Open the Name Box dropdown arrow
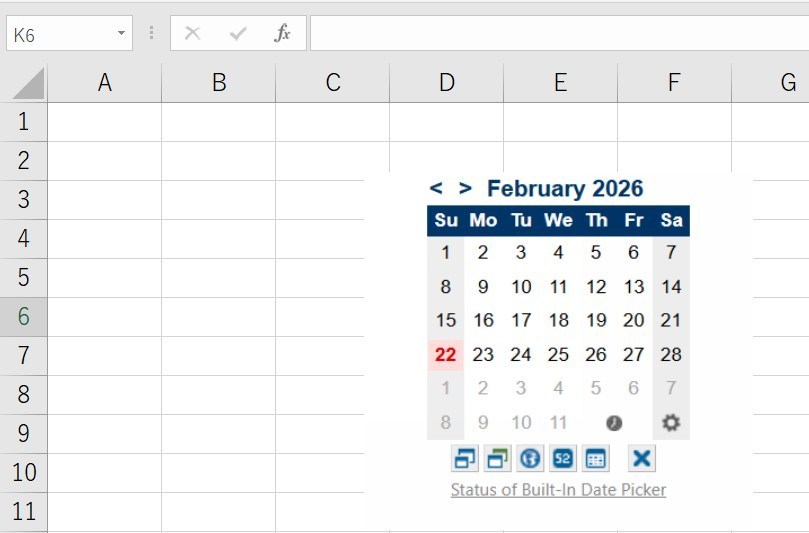Screen dimensions: 809x533 [121, 34]
